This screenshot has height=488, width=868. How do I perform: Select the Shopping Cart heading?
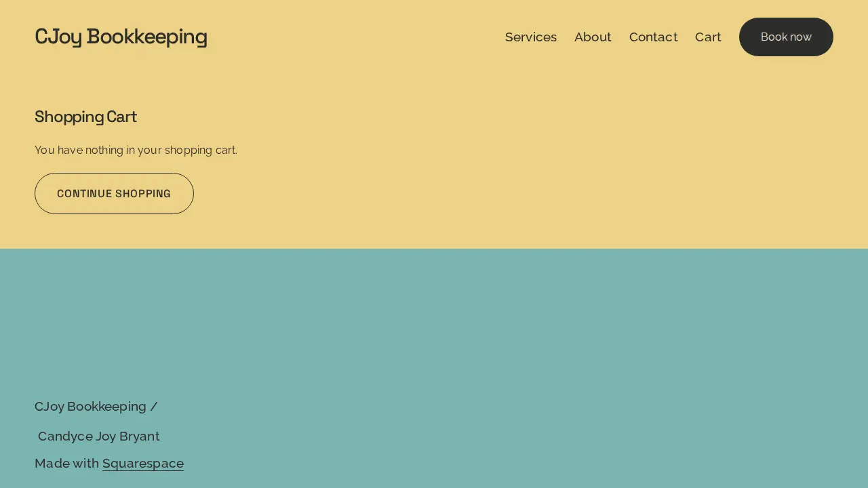pos(85,117)
